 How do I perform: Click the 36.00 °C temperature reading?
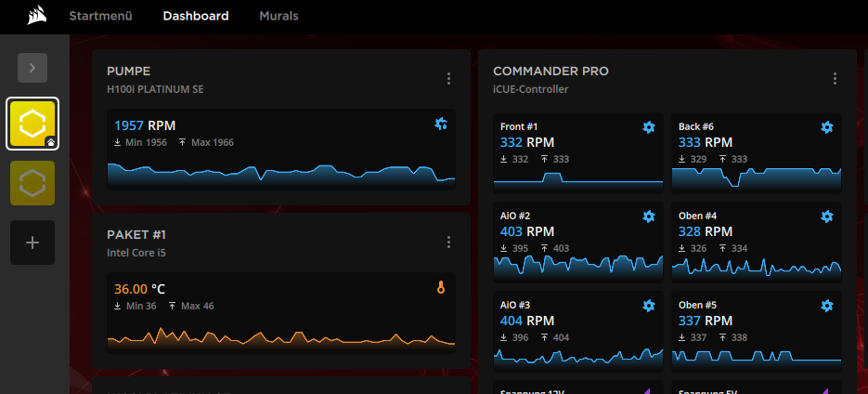click(x=139, y=289)
